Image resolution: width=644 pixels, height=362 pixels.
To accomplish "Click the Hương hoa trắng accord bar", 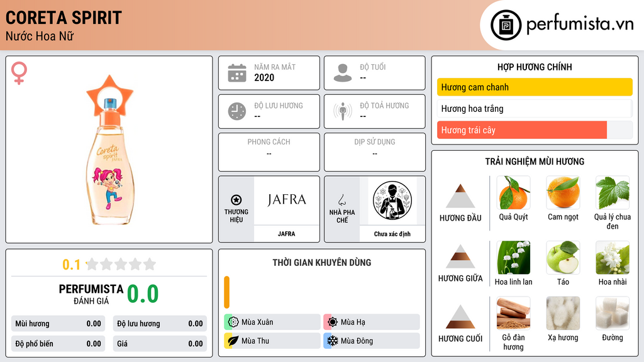I will [x=535, y=108].
